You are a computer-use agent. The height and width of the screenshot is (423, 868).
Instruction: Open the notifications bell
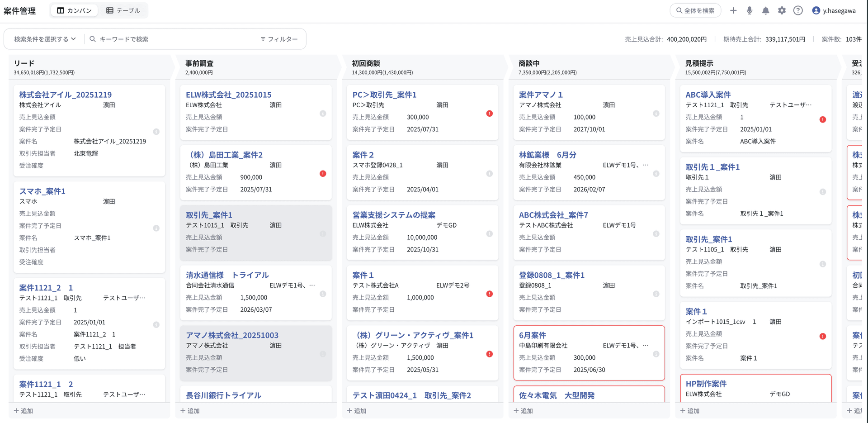[766, 10]
